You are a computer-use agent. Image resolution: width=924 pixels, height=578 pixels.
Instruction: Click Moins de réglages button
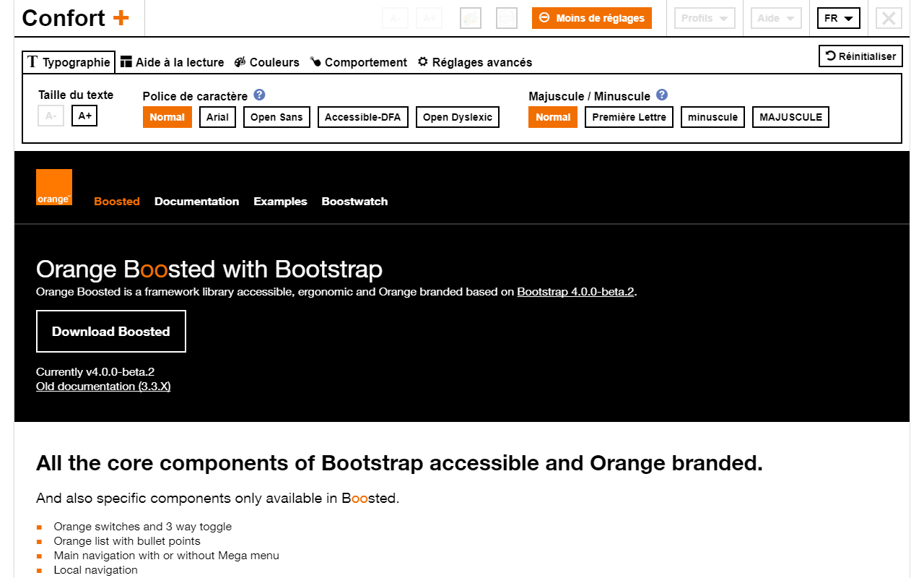[592, 18]
